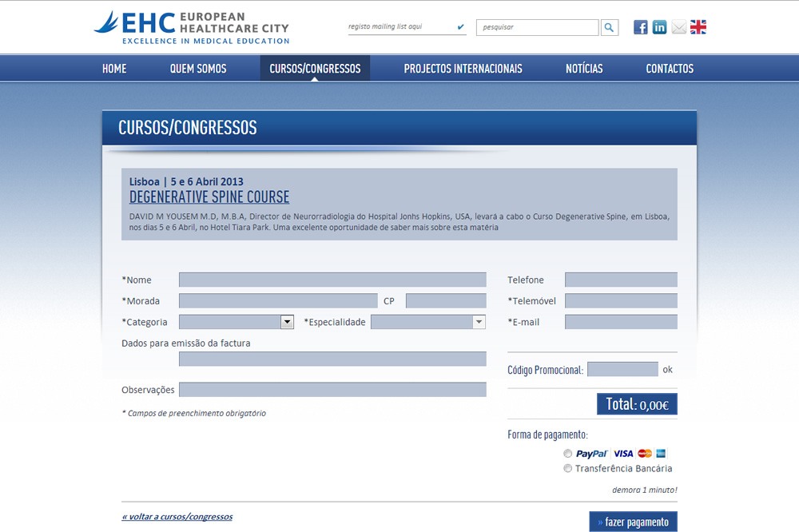Screen dimensions: 799x532
Task: Open the EHC Facebook page icon
Action: [641, 27]
